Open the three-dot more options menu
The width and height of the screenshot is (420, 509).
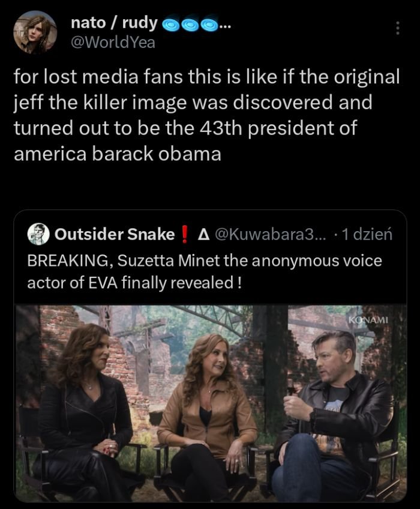(397, 28)
